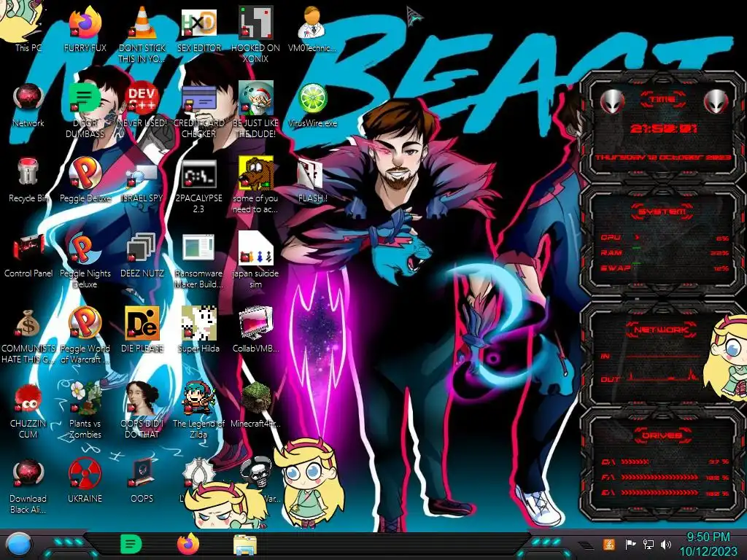Click the SYSTEM header in the widget
The width and height of the screenshot is (747, 560).
point(662,211)
